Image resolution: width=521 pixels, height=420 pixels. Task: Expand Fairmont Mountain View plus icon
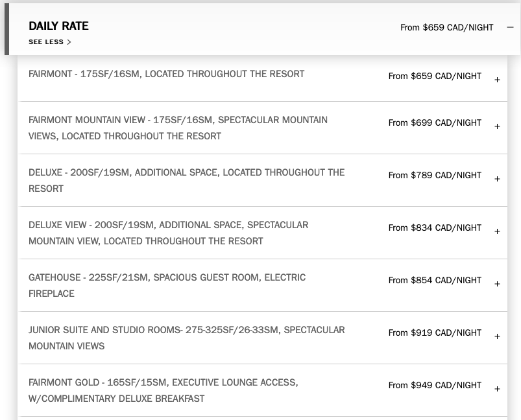497,126
